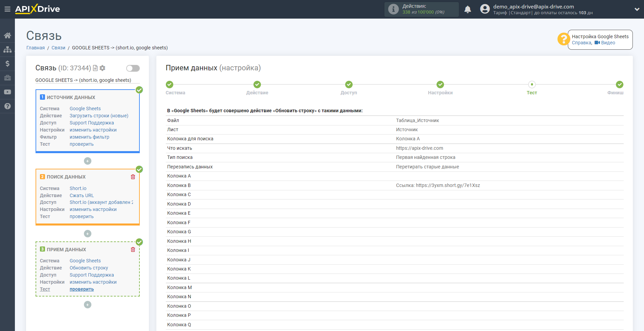644x331 pixels.
Task: Open the connections sitemap sidebar icon
Action: pyautogui.click(x=7, y=50)
